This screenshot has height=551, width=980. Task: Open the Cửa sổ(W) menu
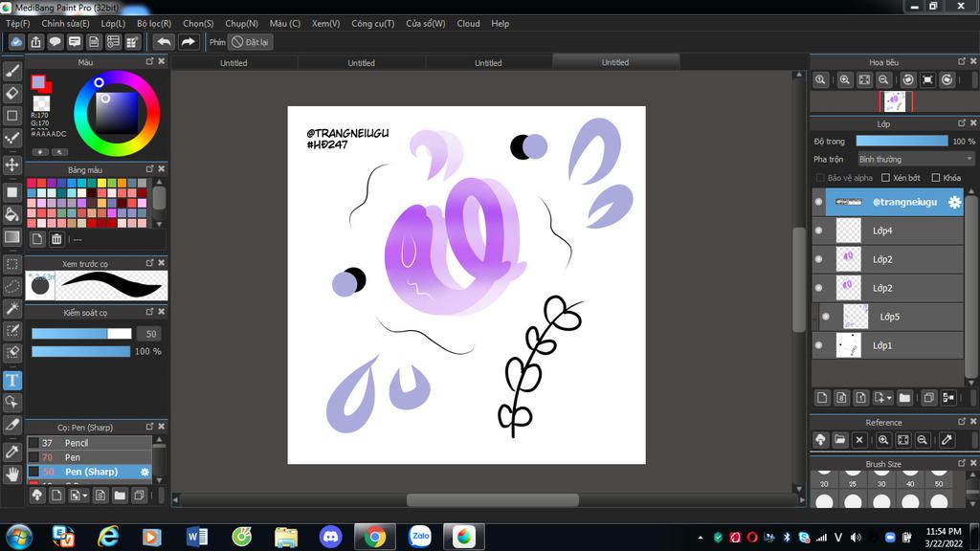(x=426, y=23)
